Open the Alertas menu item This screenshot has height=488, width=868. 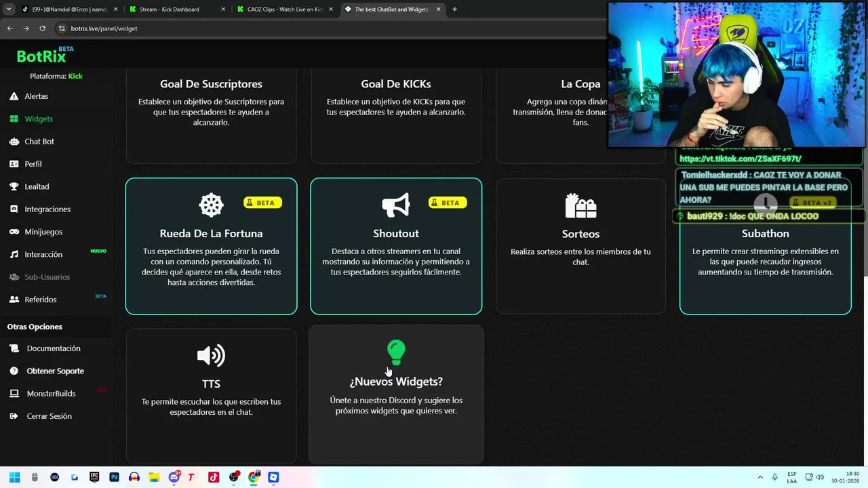(x=56, y=96)
